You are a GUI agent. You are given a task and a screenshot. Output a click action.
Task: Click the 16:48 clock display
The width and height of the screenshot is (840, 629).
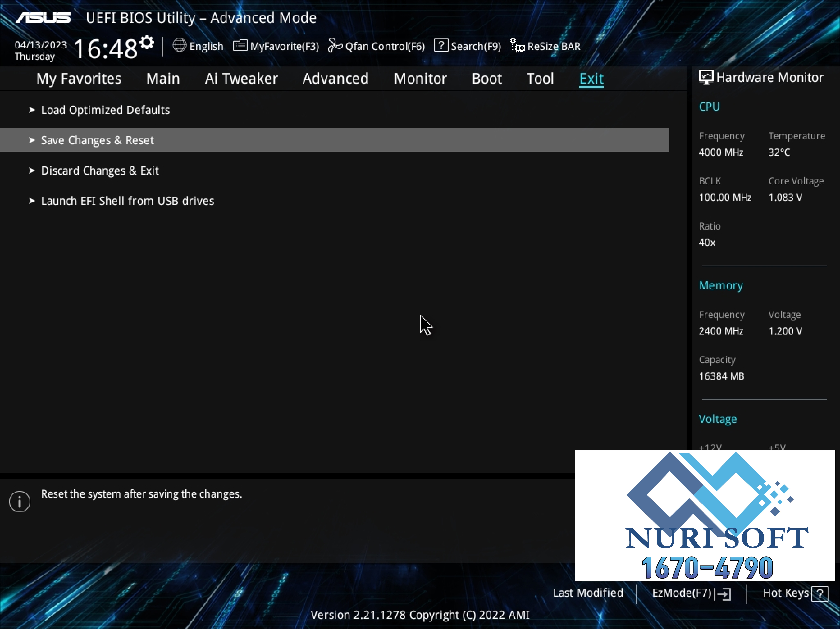[106, 49]
